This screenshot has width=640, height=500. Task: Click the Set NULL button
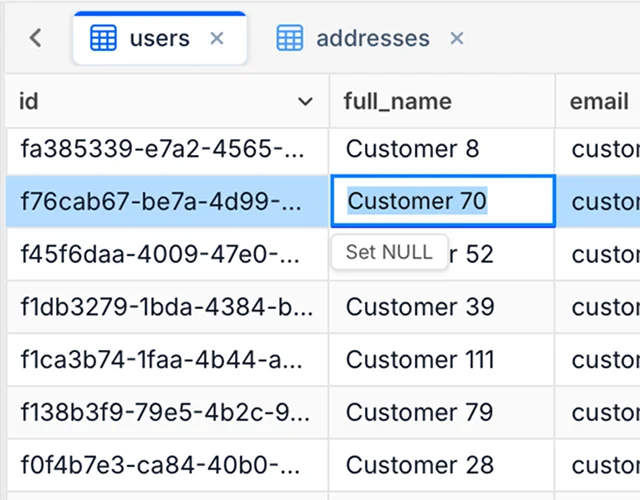click(x=390, y=252)
